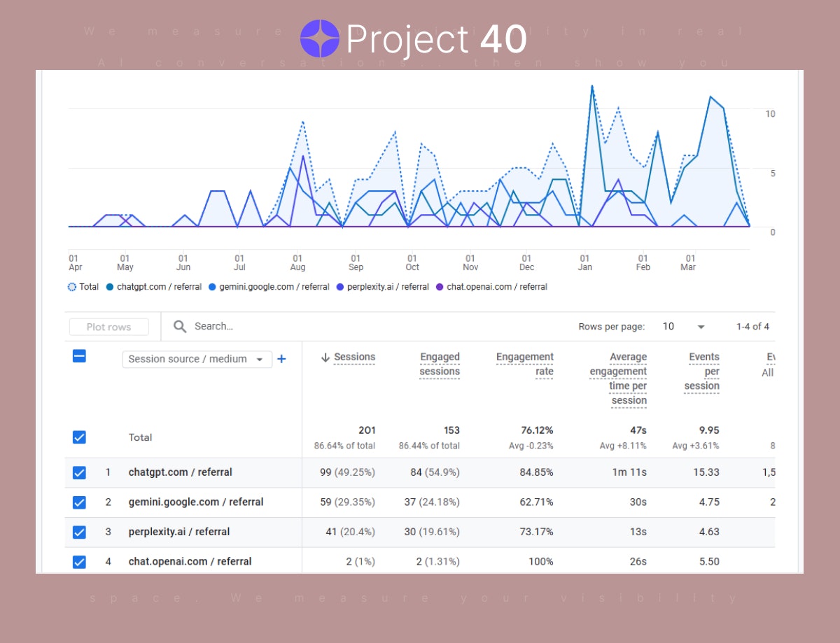The height and width of the screenshot is (643, 840).
Task: Uncheck the Total row checkbox
Action: (80, 437)
